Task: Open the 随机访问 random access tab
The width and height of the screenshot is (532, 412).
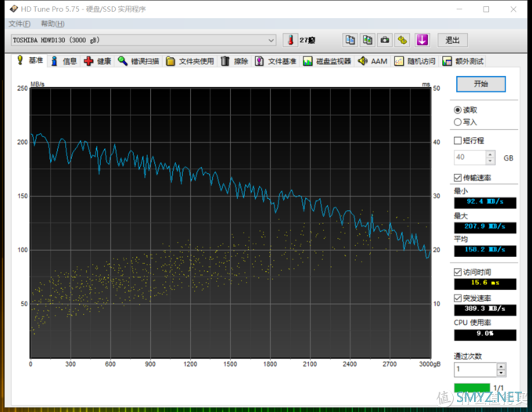Action: (415, 61)
